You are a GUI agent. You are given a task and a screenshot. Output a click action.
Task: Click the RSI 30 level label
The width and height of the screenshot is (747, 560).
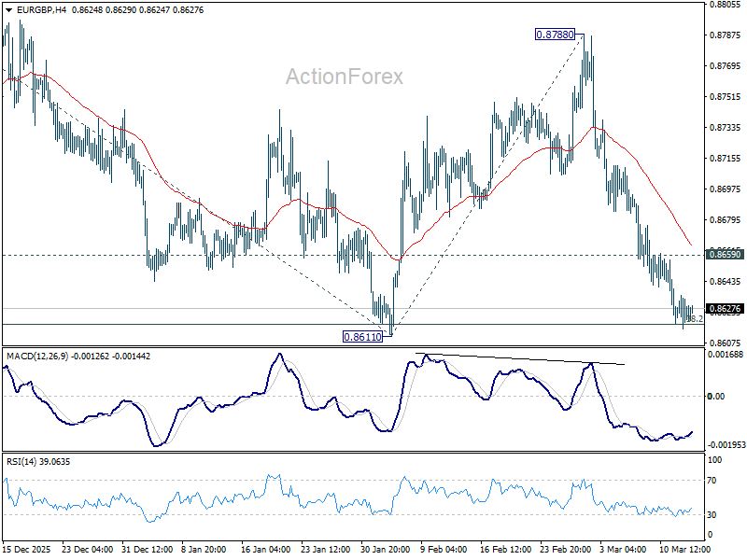(712, 515)
